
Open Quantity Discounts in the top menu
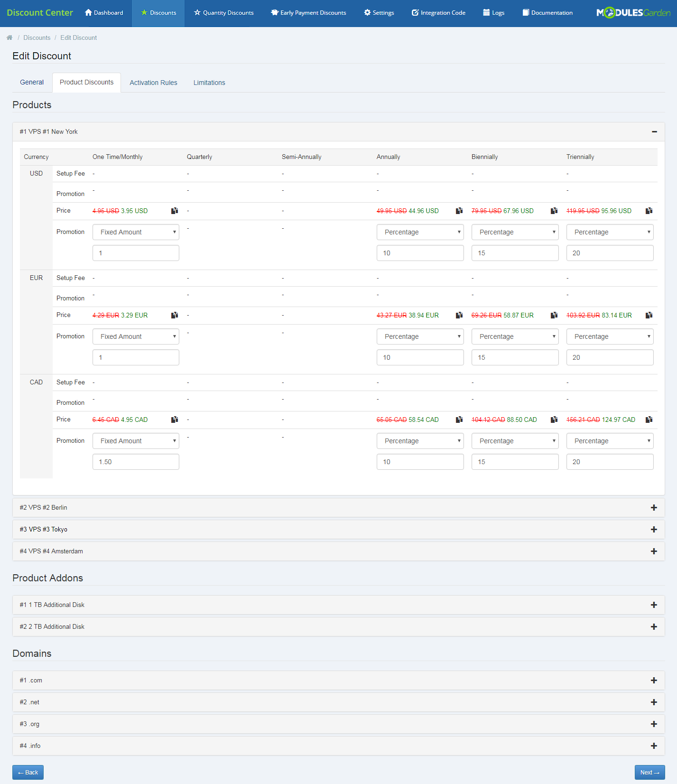(223, 13)
